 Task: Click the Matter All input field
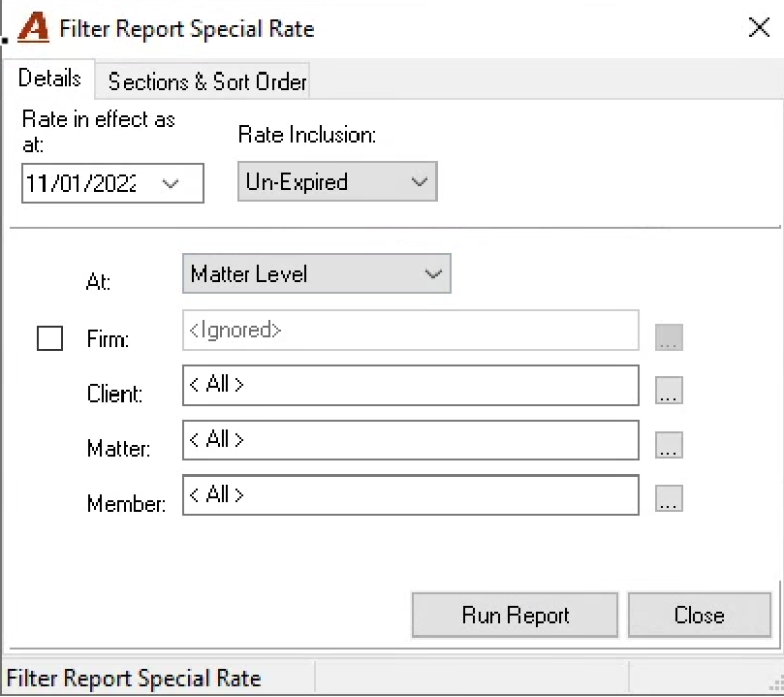[411, 440]
